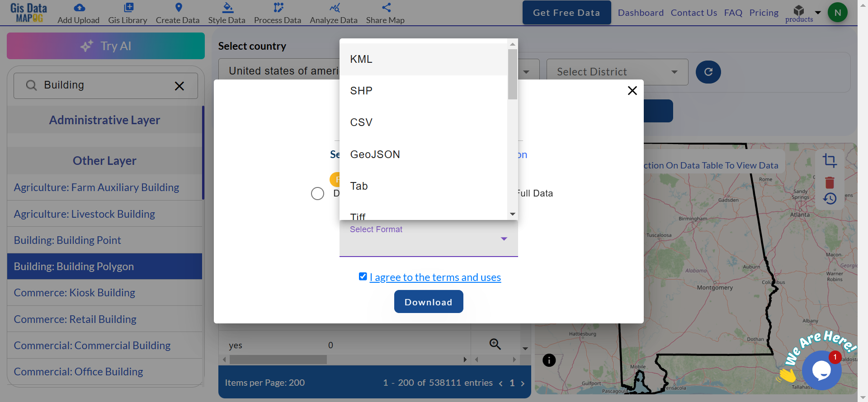
Task: Expand the products menu arrow
Action: coord(817,12)
